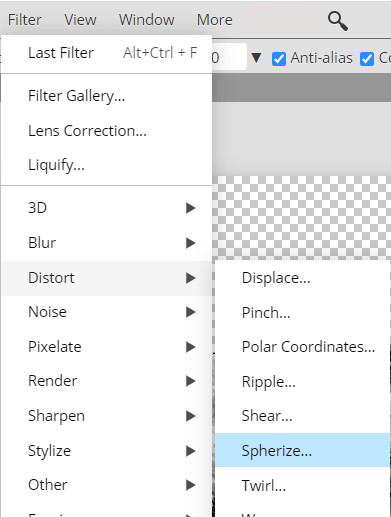Toggle the checkbox right of Anti-alias
Image resolution: width=391 pixels, height=517 pixels.
(x=367, y=59)
